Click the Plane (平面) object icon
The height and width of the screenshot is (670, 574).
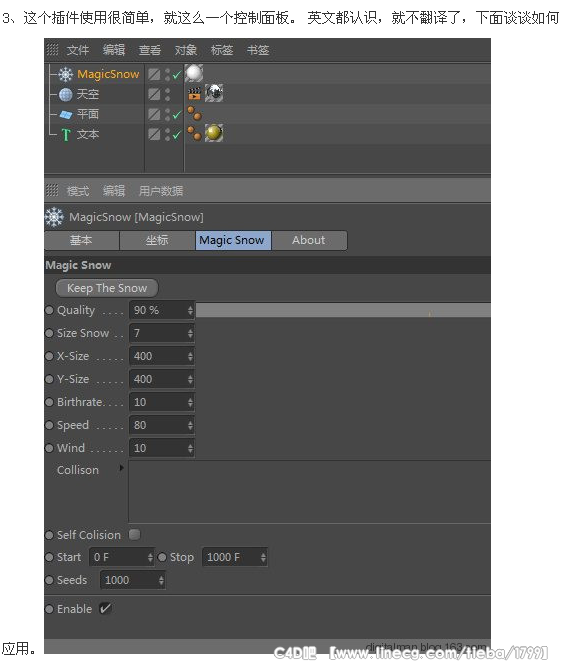pyautogui.click(x=66, y=115)
